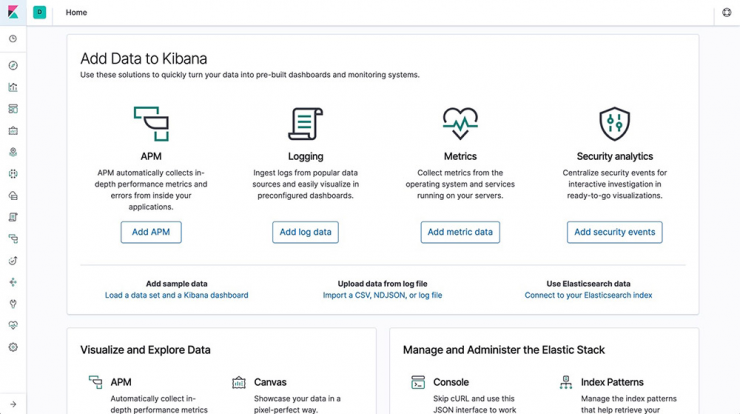Click the Add metric data button
This screenshot has width=740, height=414.
(460, 232)
